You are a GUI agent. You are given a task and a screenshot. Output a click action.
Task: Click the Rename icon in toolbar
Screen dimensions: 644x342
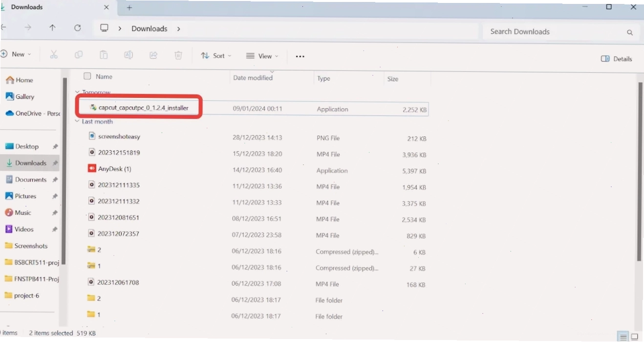pyautogui.click(x=129, y=55)
